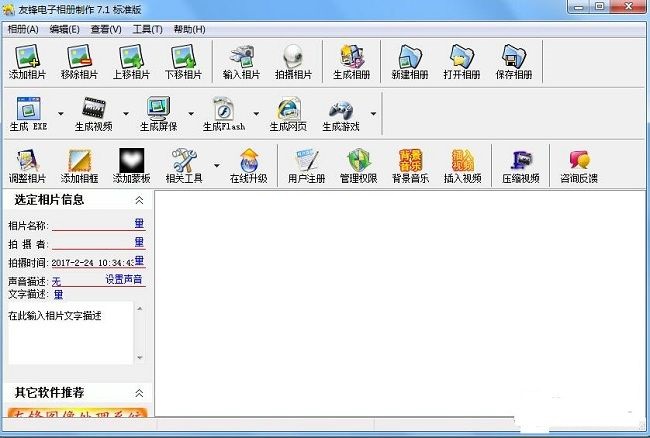Open 管理权限 manage permissions
This screenshot has height=438, width=650.
point(359,166)
